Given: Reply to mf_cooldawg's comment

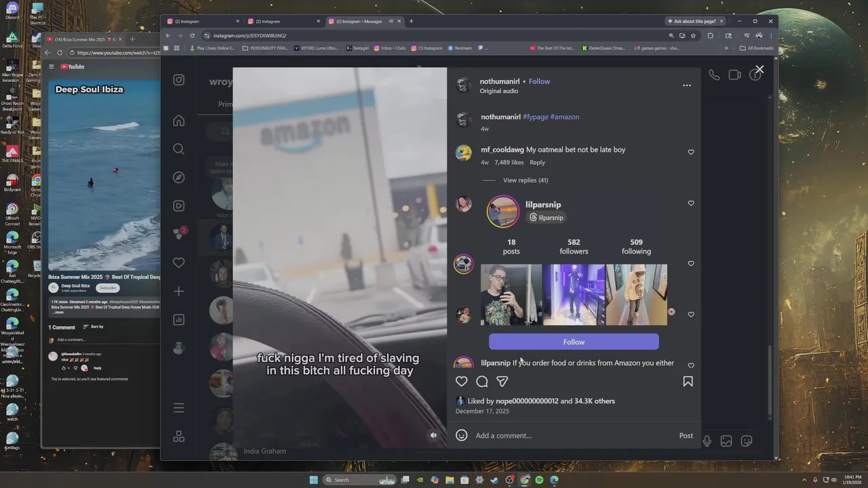Looking at the screenshot, I should click(x=537, y=163).
